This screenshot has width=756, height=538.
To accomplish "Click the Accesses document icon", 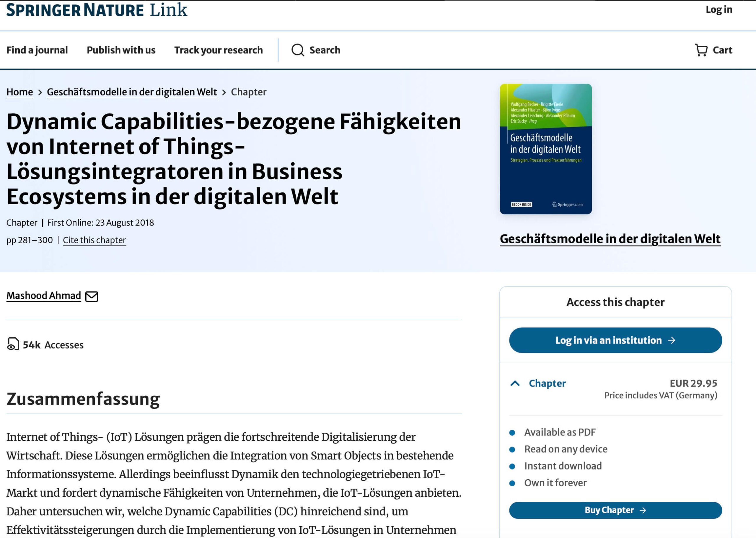I will click(x=13, y=344).
